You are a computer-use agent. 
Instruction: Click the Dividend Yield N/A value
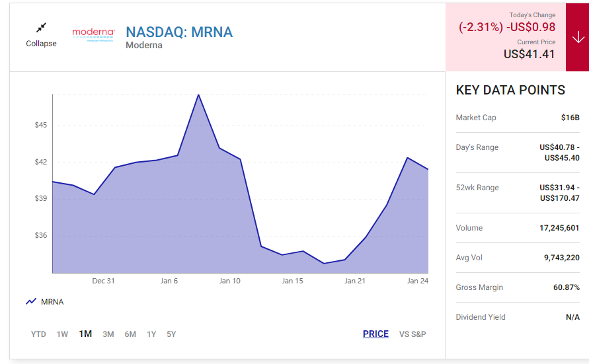coord(572,317)
